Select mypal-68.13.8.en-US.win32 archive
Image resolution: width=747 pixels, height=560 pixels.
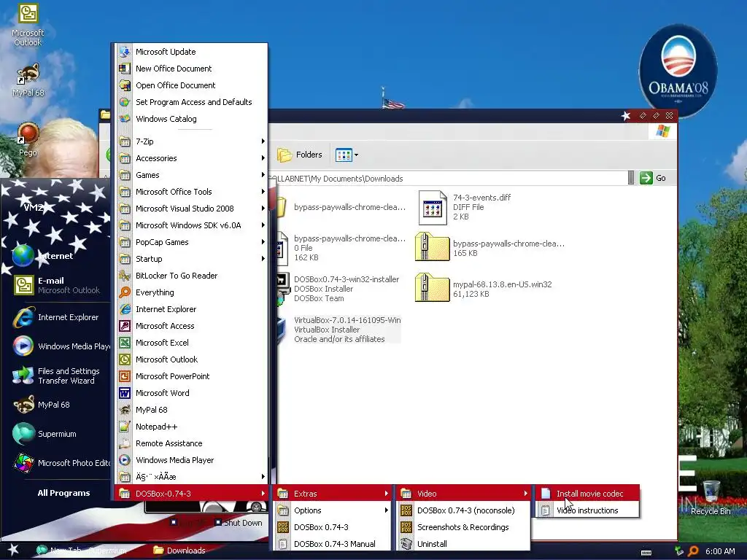pyautogui.click(x=484, y=289)
